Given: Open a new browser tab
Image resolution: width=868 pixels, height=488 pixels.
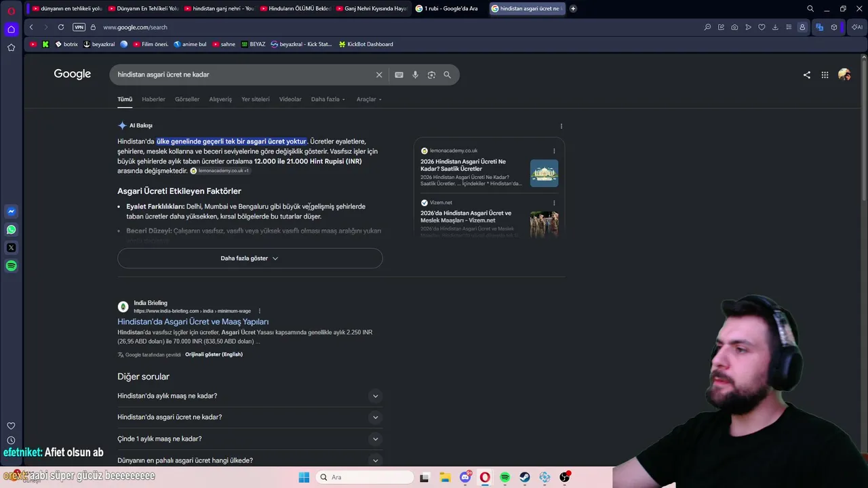Looking at the screenshot, I should click(x=573, y=9).
